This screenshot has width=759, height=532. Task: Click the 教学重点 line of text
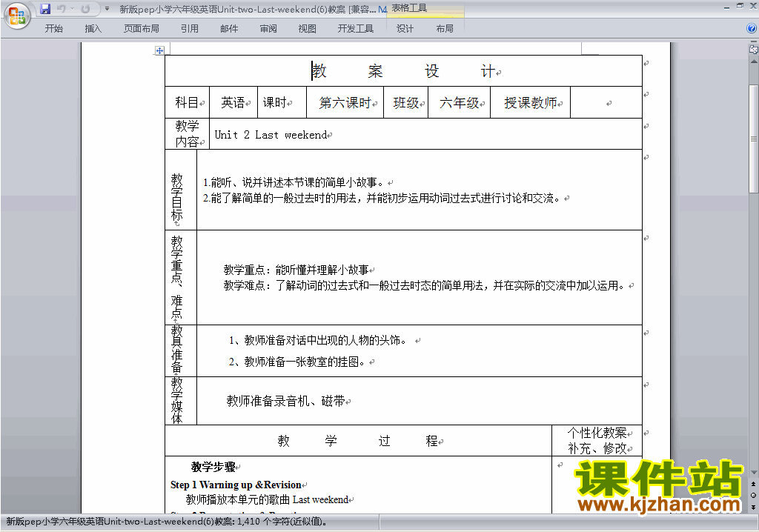coord(296,270)
